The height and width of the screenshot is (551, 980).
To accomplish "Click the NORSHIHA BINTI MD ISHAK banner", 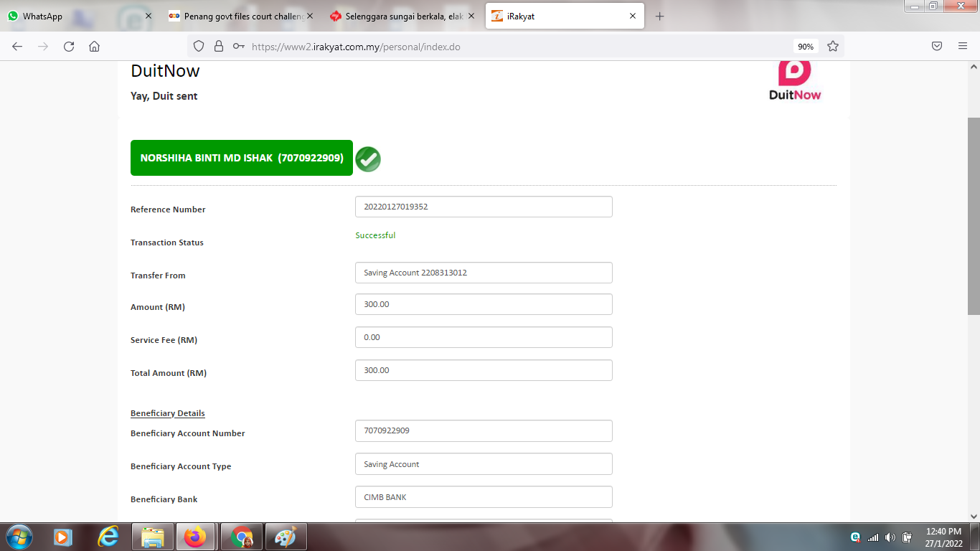I will coord(242,158).
